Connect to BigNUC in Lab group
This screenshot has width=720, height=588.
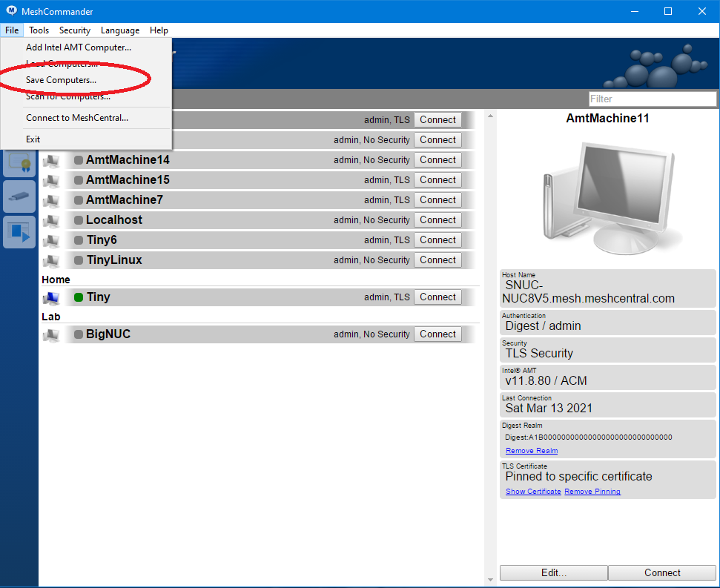pyautogui.click(x=437, y=334)
